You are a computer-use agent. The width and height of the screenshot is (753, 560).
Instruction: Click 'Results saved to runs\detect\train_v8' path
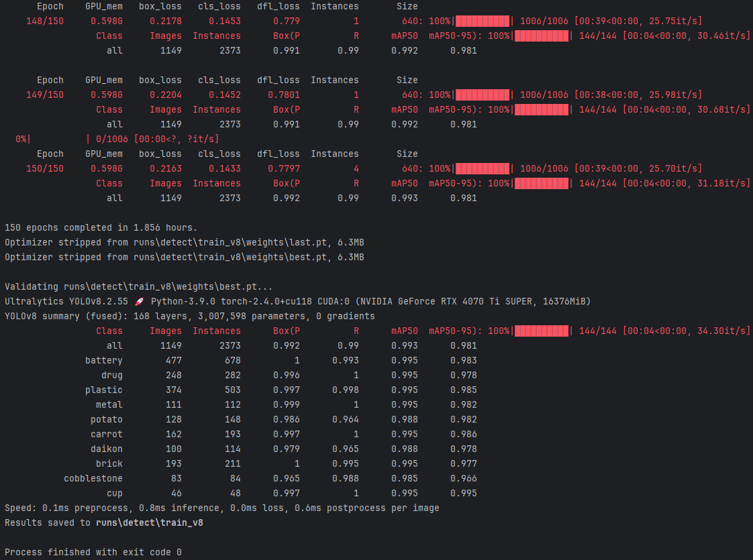point(150,523)
